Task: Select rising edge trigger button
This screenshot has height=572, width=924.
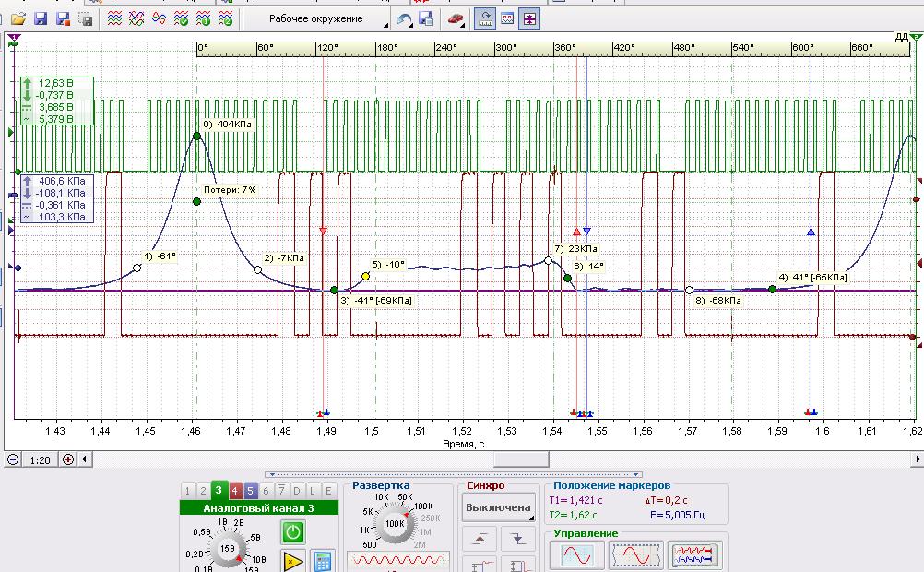Action: (x=480, y=539)
